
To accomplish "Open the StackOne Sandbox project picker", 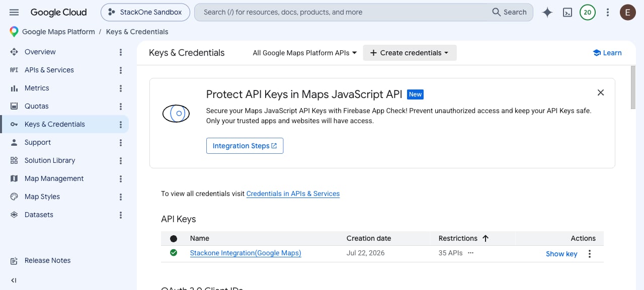I will click(x=145, y=12).
